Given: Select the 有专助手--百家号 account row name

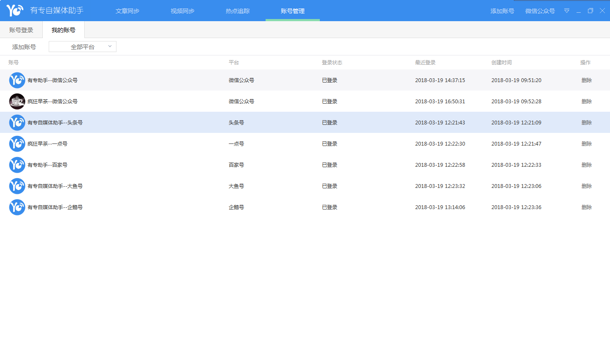Looking at the screenshot, I should point(47,165).
